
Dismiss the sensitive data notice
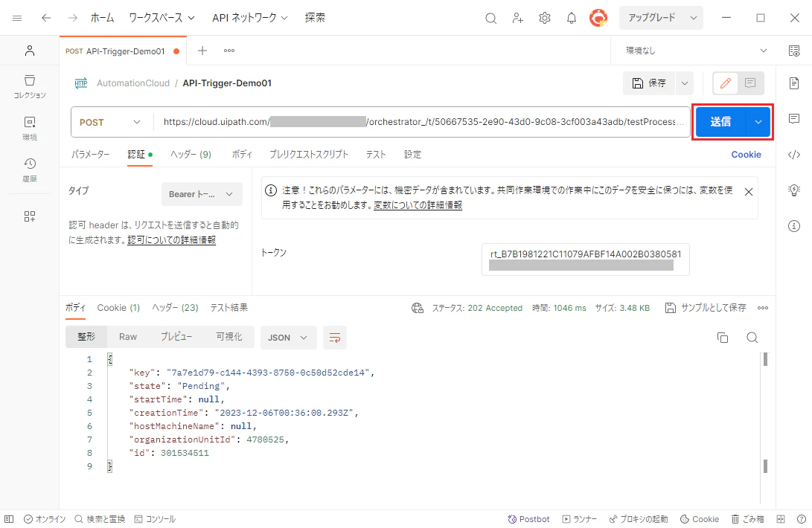(748, 192)
